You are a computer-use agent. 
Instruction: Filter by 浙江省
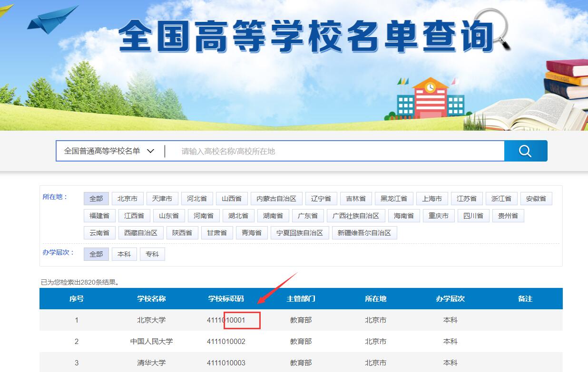[501, 199]
